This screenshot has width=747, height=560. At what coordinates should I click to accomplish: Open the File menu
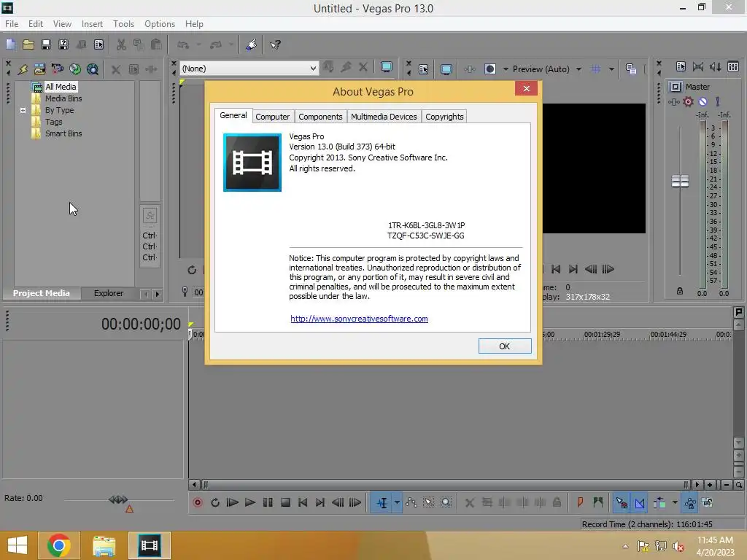click(12, 24)
